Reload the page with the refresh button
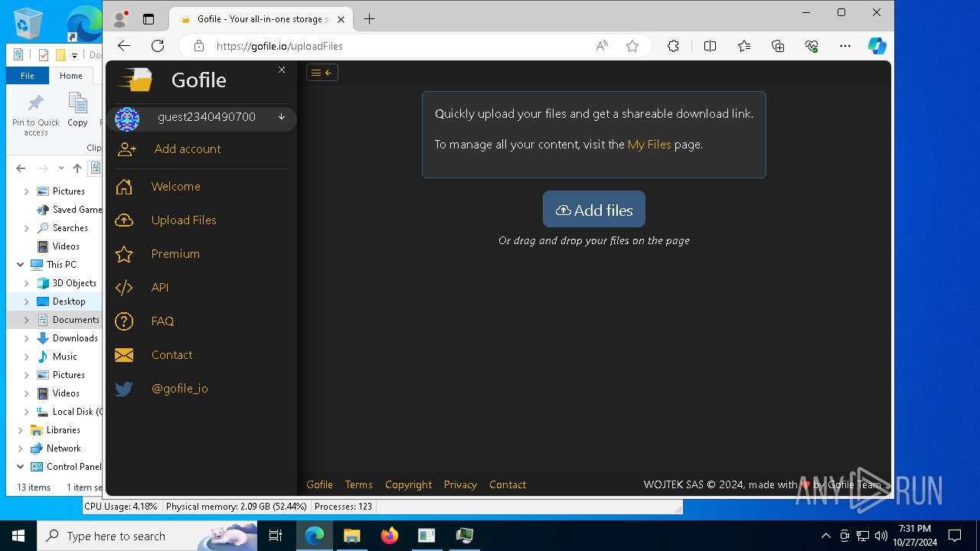This screenshot has width=980, height=551. [x=158, y=46]
